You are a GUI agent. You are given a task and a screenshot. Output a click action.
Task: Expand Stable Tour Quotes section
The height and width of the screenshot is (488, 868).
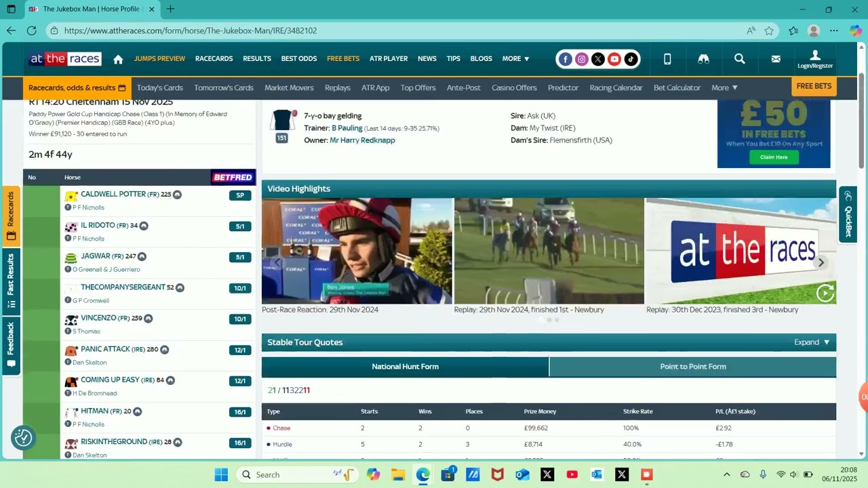[812, 342]
